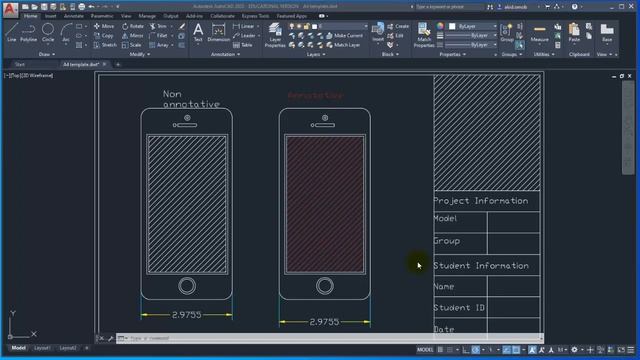
Task: Toggle snap mode in the status bar
Action: (x=450, y=350)
